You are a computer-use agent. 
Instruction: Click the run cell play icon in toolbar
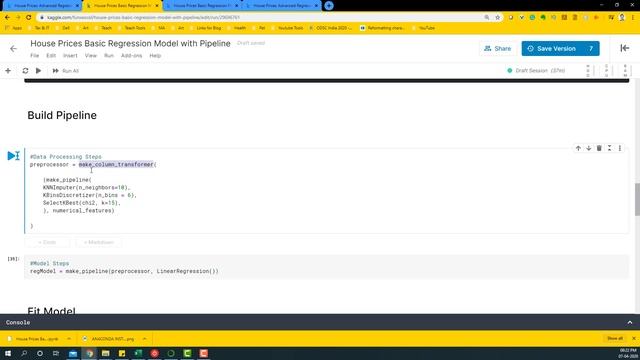coord(38,71)
